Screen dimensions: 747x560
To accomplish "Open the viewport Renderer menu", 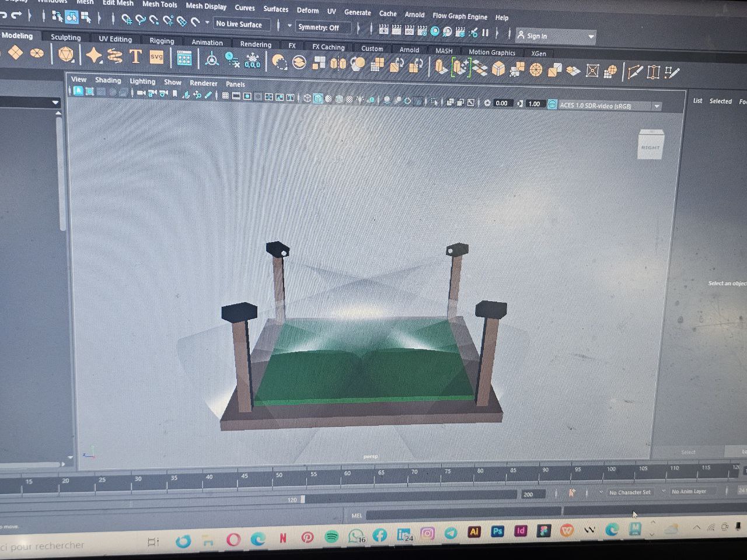I will pyautogui.click(x=203, y=83).
